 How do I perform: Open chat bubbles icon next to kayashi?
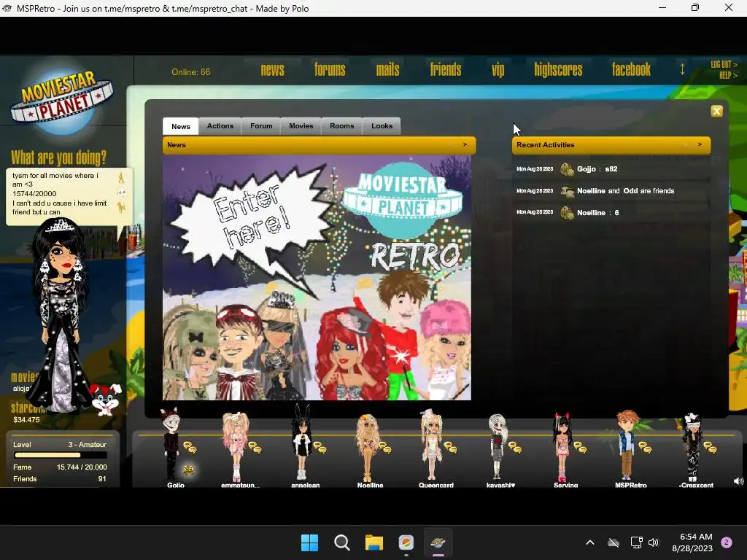515,448
